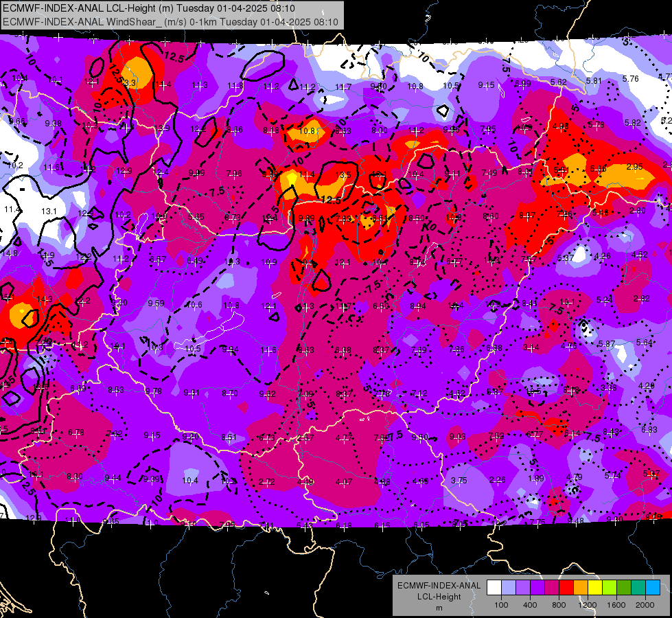Click the dark green legend swatch
The width and height of the screenshot is (672, 618).
[624, 588]
